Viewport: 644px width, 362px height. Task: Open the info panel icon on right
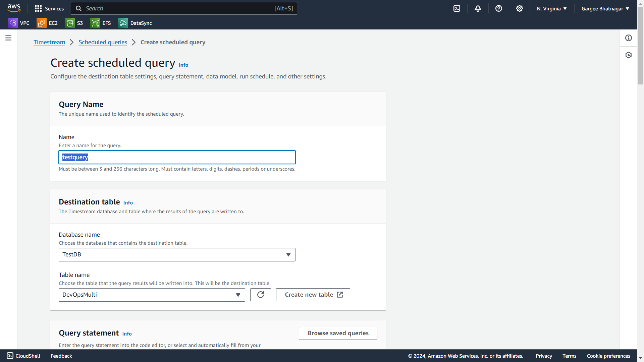click(629, 38)
